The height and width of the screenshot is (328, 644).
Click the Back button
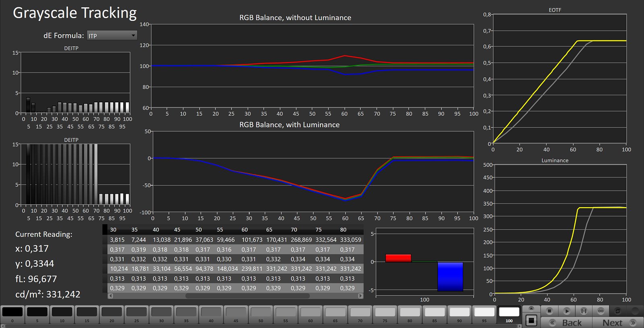(x=567, y=322)
